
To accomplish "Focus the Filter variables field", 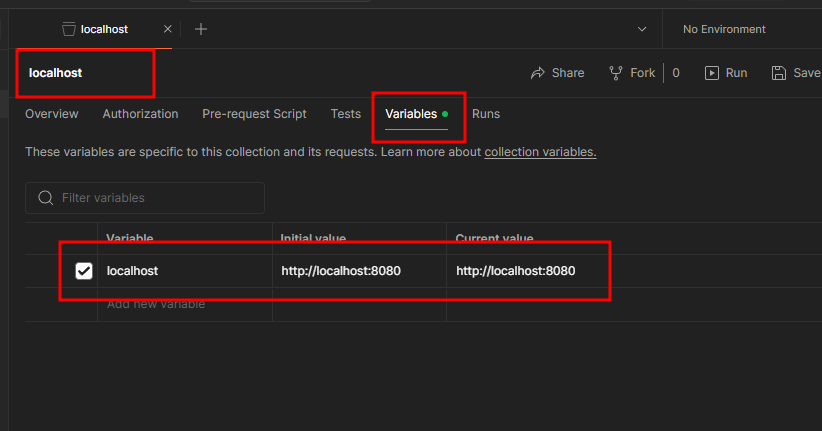I will click(145, 198).
